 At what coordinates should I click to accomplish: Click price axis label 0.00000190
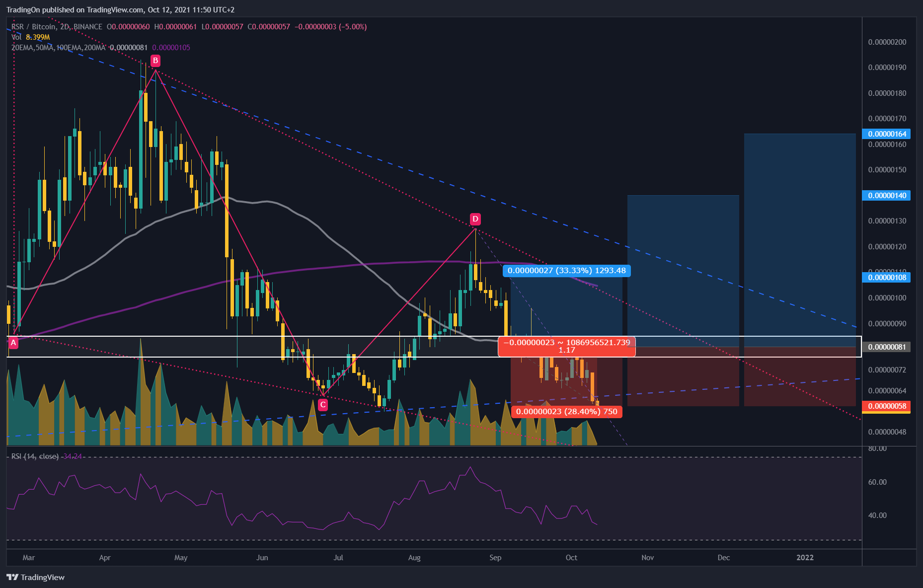[887, 67]
